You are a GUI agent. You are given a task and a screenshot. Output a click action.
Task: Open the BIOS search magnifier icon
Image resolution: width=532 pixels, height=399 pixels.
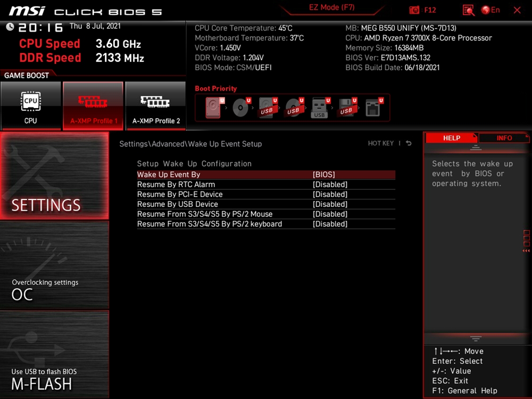coord(468,10)
